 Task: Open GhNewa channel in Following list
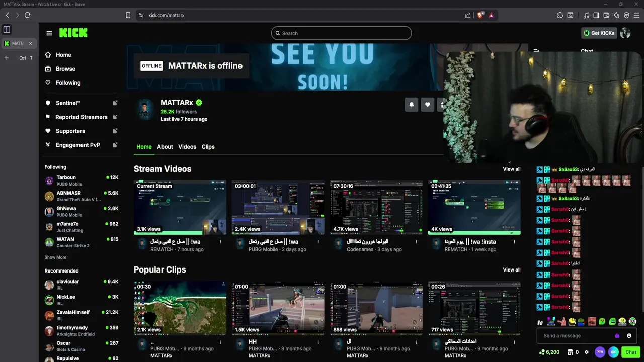click(82, 211)
